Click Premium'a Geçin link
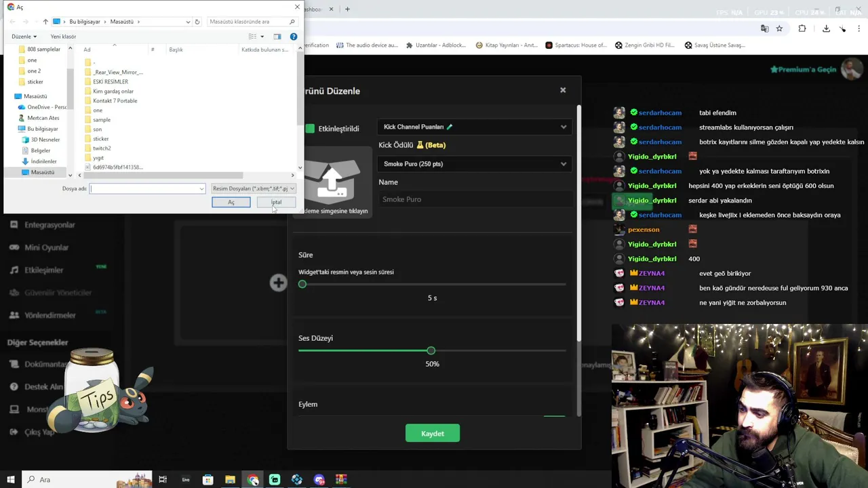 coord(803,70)
